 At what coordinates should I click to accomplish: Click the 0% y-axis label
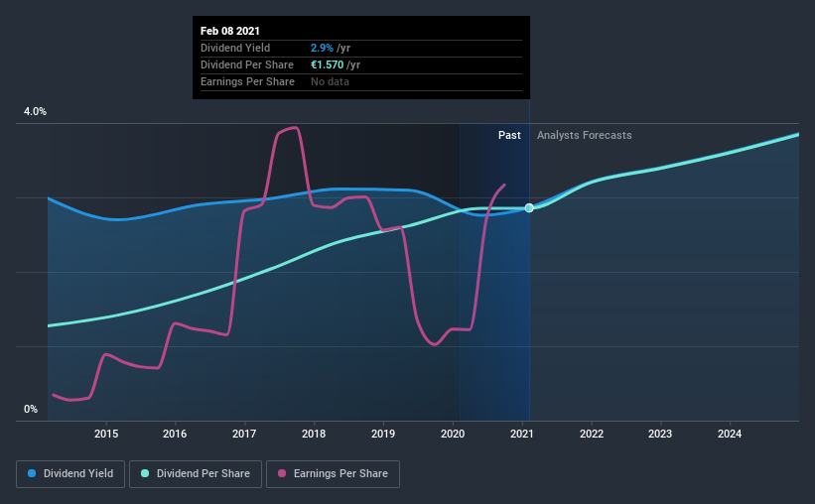point(31,410)
